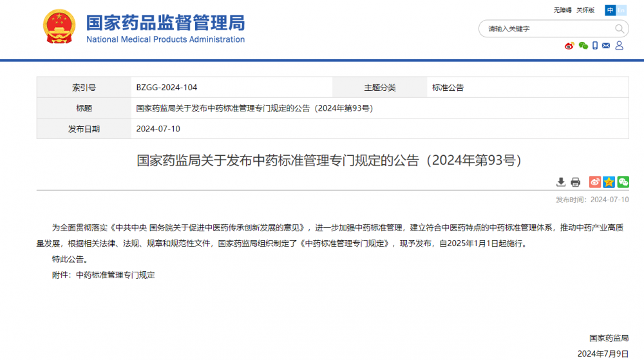Click the title row announcement text
The width and height of the screenshot is (644, 360).
pos(254,108)
